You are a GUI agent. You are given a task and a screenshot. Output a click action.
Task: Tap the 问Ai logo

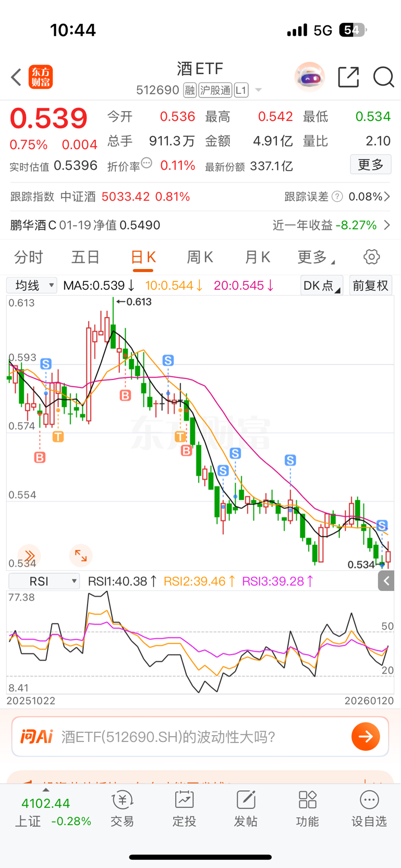point(37,737)
